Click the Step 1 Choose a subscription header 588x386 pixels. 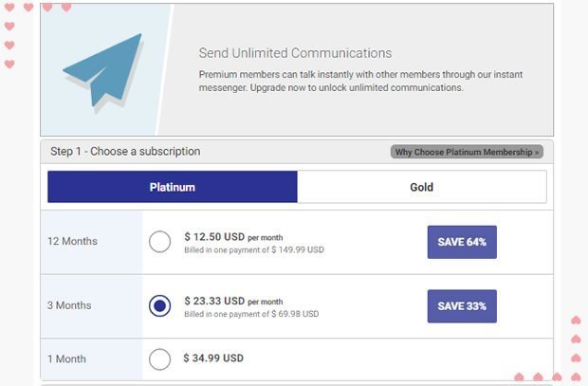(125, 152)
